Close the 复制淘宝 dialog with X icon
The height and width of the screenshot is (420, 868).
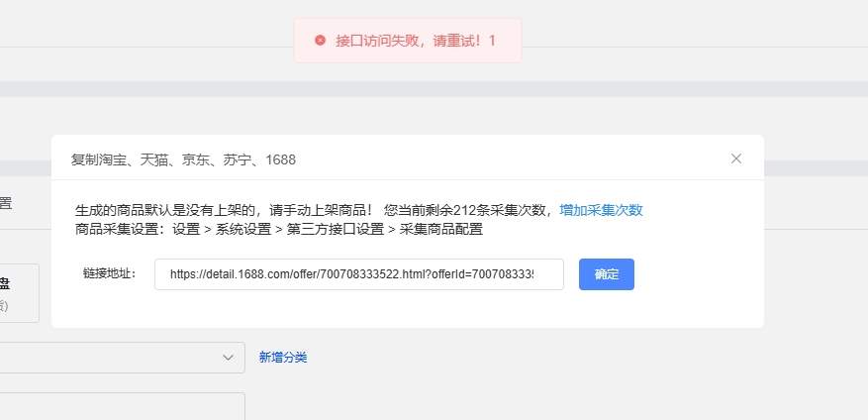(735, 159)
